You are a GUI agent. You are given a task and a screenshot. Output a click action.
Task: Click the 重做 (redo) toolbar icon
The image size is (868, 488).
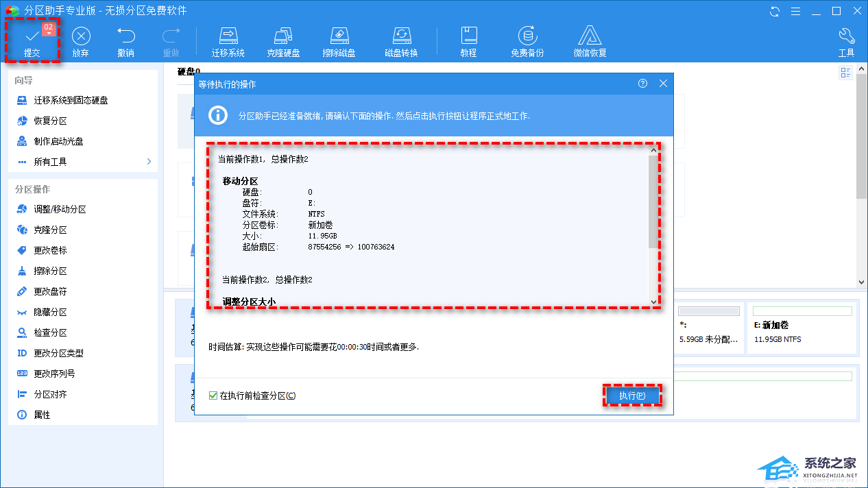click(171, 41)
